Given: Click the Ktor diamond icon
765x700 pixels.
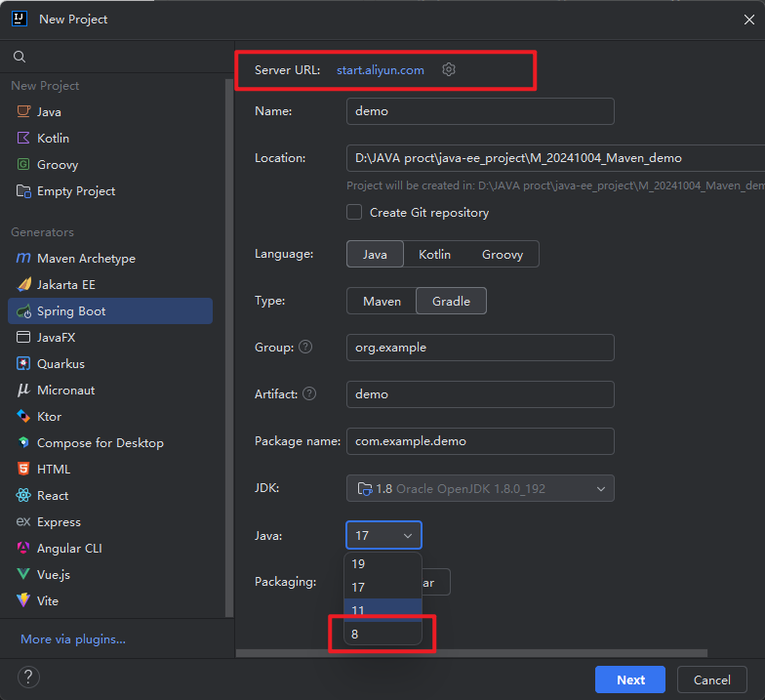Looking at the screenshot, I should click(23, 416).
